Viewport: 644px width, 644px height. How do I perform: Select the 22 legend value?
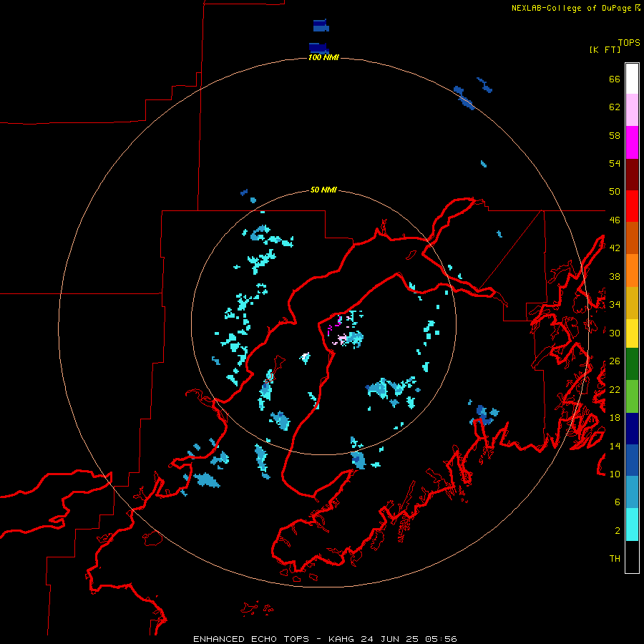pyautogui.click(x=615, y=389)
